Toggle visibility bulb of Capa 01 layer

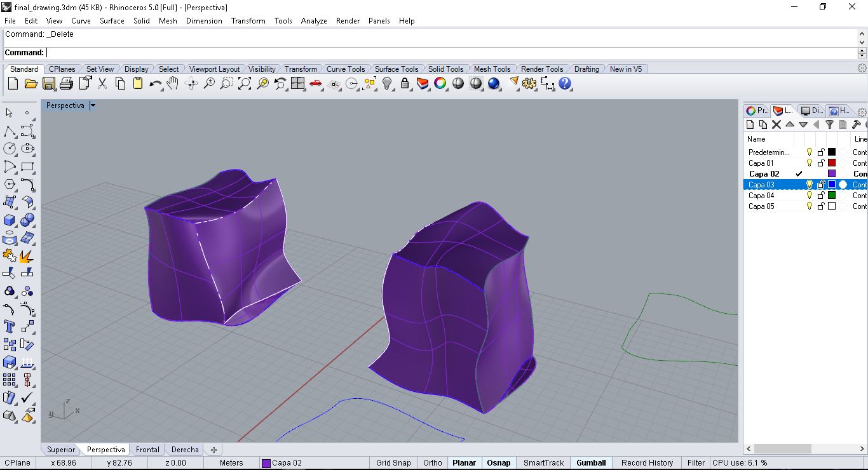(x=810, y=163)
